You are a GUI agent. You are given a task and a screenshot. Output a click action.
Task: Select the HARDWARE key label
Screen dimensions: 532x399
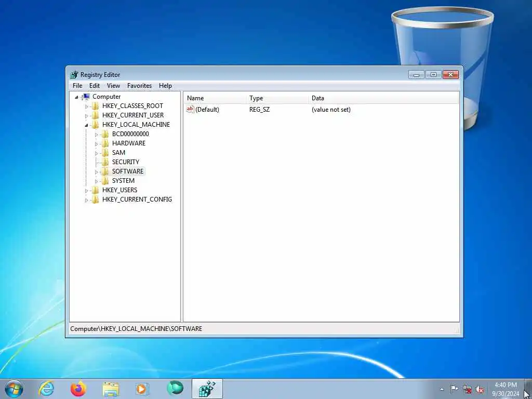[129, 143]
